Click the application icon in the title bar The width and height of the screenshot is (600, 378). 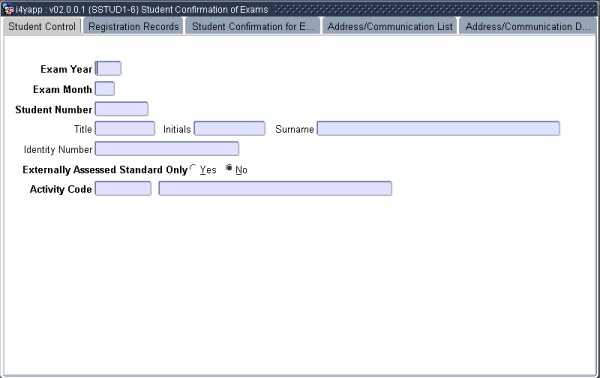[8, 9]
